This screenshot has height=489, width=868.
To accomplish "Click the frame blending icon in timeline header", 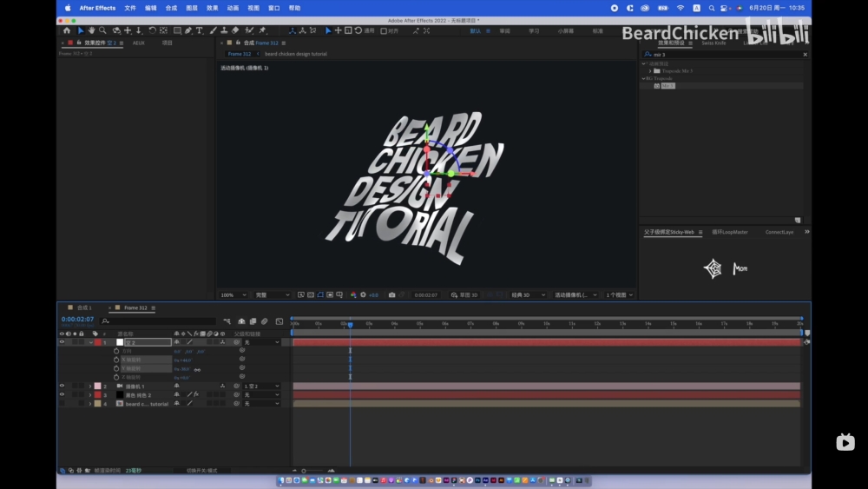I will (253, 321).
